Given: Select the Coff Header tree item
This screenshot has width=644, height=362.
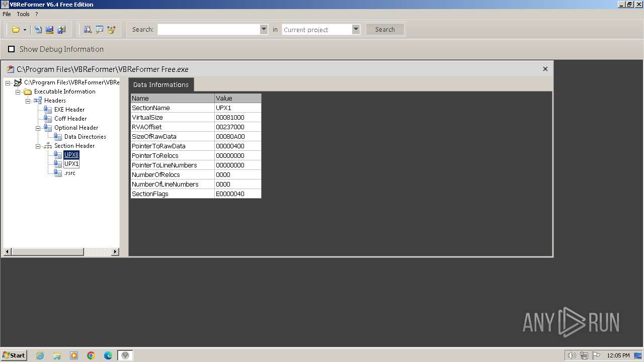Looking at the screenshot, I should click(x=70, y=119).
